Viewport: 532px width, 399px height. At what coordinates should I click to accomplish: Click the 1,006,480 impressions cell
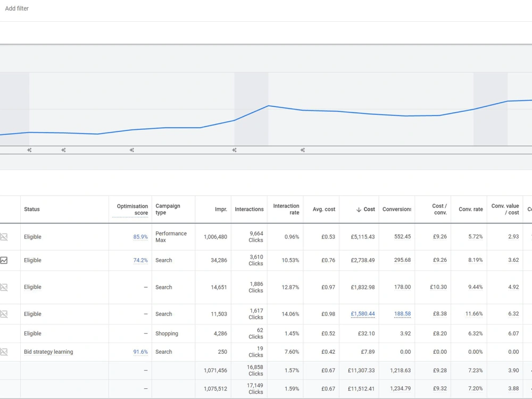click(x=215, y=237)
